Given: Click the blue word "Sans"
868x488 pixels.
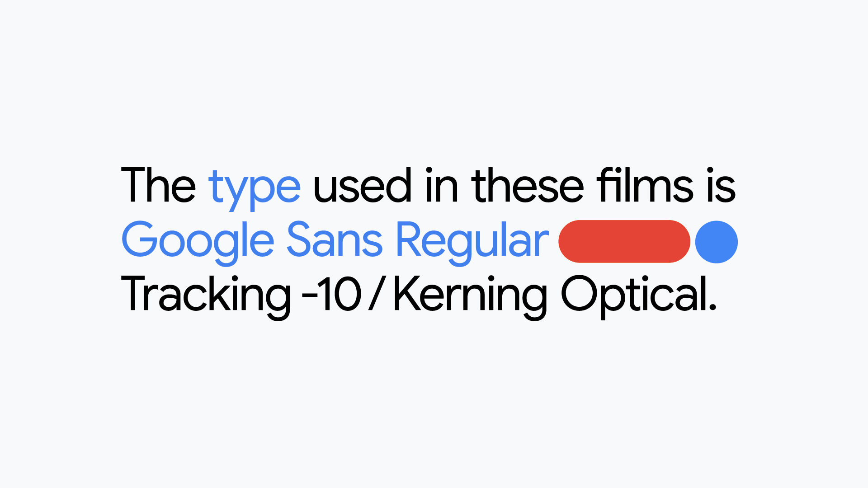Looking at the screenshot, I should 335,239.
